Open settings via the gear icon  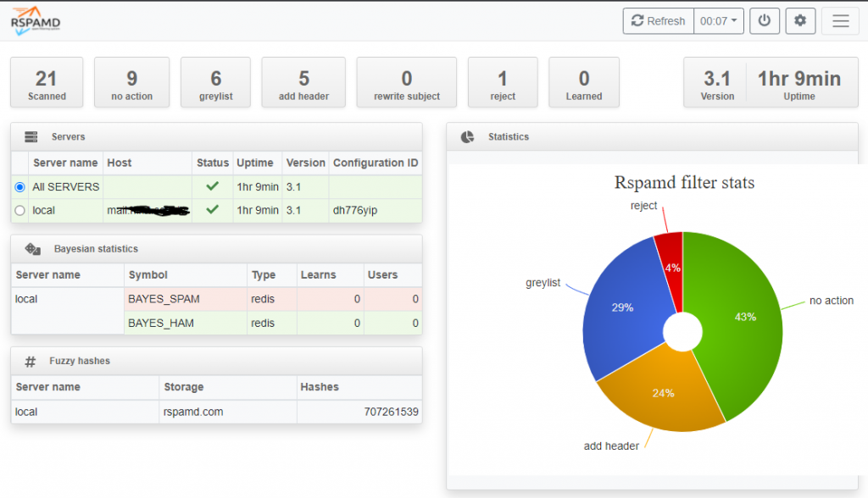800,21
